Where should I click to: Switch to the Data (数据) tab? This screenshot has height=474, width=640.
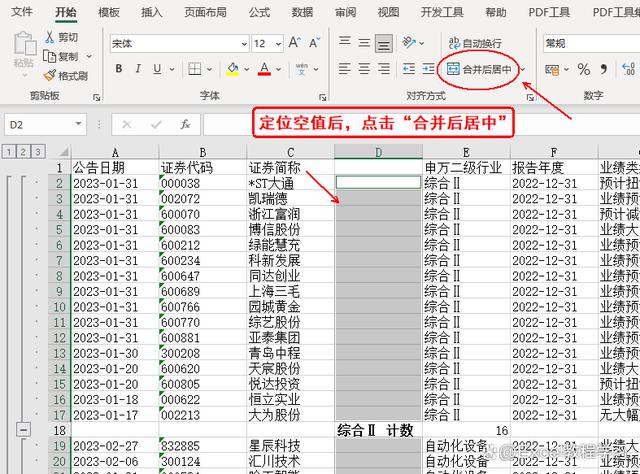pos(302,12)
